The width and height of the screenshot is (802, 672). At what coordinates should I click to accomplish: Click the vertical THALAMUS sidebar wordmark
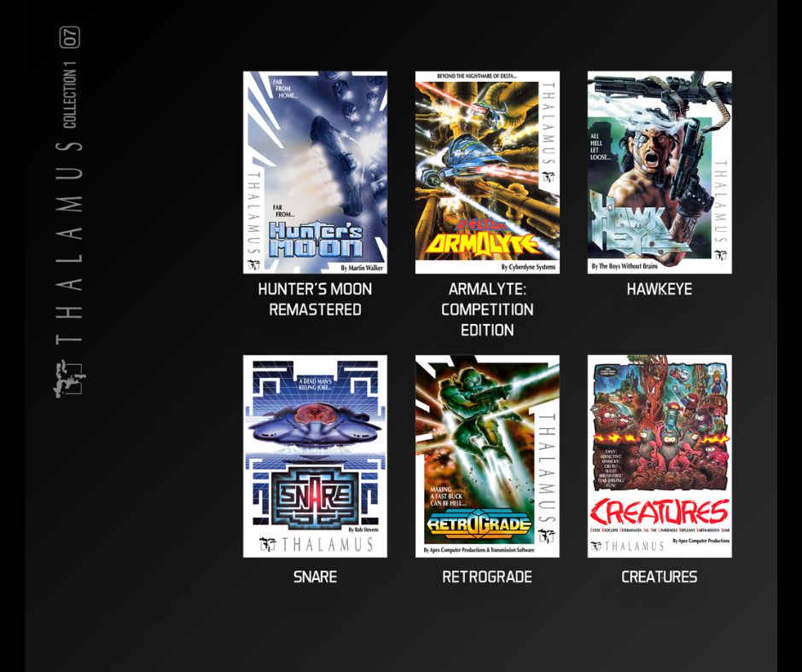click(69, 241)
